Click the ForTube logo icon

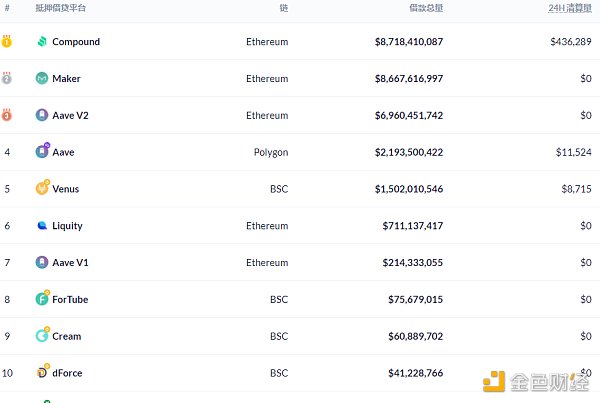pos(42,298)
